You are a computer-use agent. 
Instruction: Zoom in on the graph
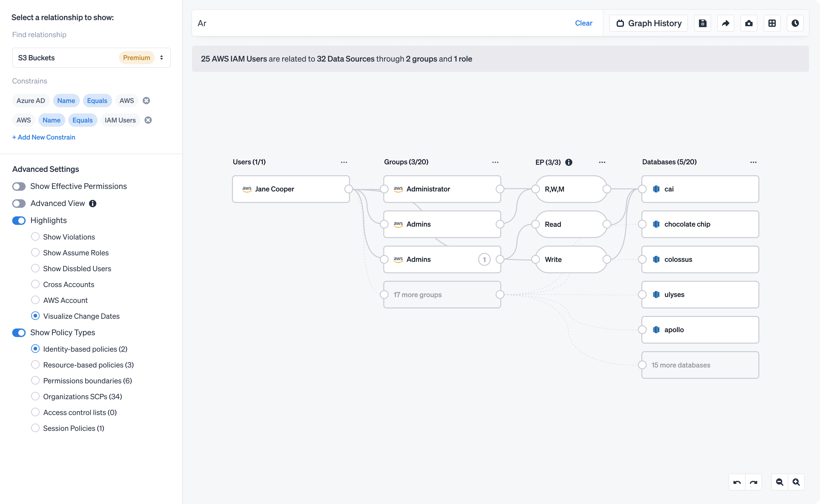(796, 482)
